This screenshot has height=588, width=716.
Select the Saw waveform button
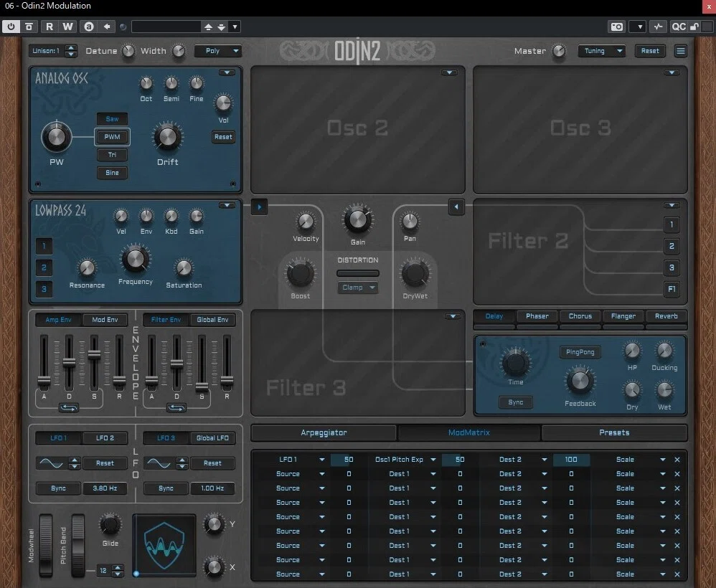pos(112,119)
